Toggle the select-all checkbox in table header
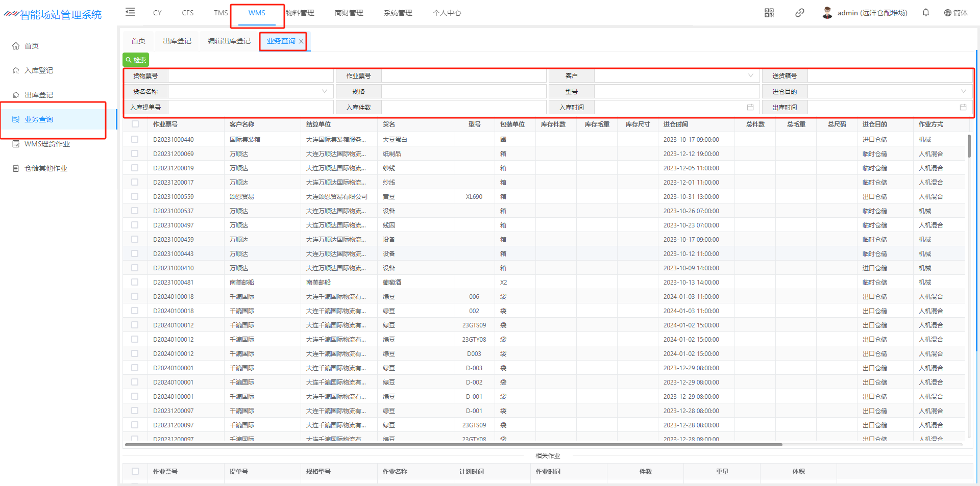 [x=135, y=124]
